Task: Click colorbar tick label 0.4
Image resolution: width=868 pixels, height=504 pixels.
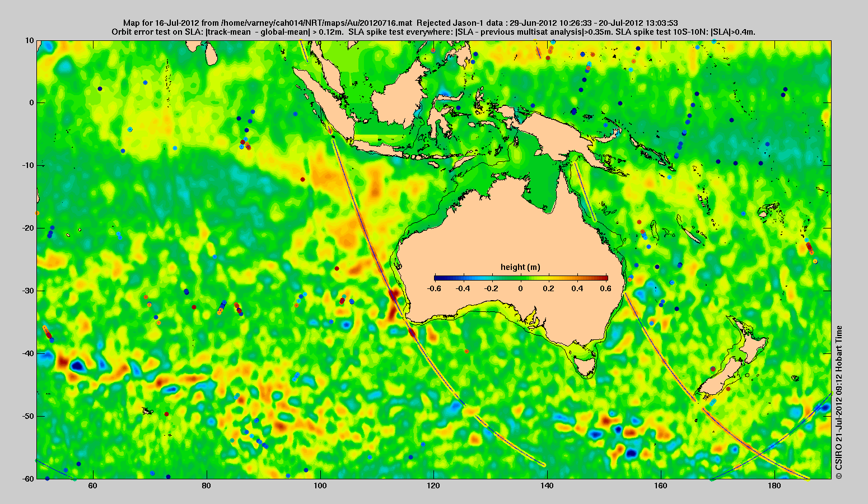Action: [577, 288]
